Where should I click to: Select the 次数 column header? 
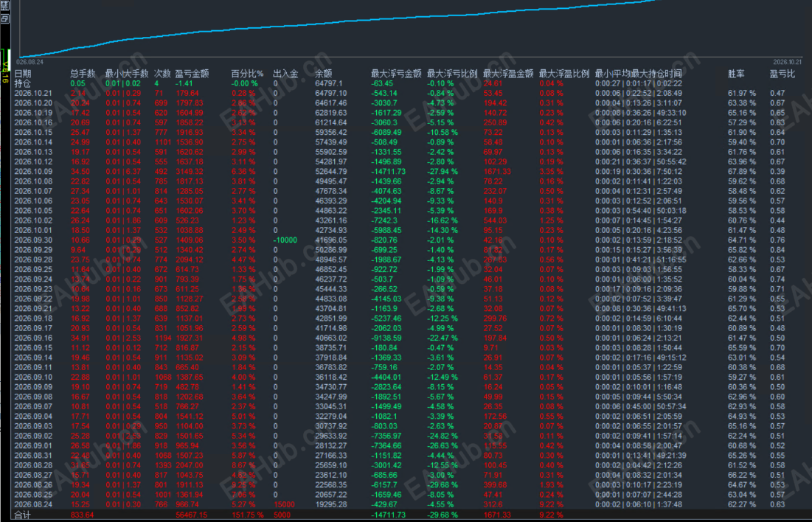[162, 74]
